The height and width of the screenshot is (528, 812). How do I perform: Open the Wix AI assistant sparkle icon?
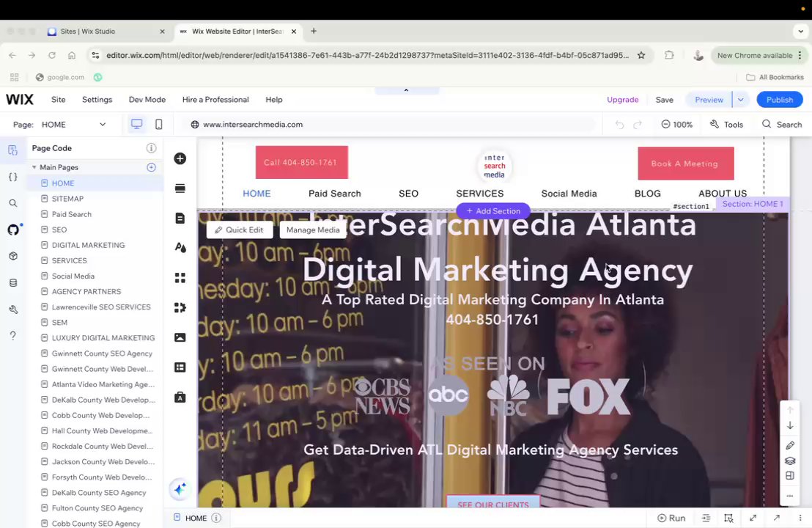(x=180, y=489)
